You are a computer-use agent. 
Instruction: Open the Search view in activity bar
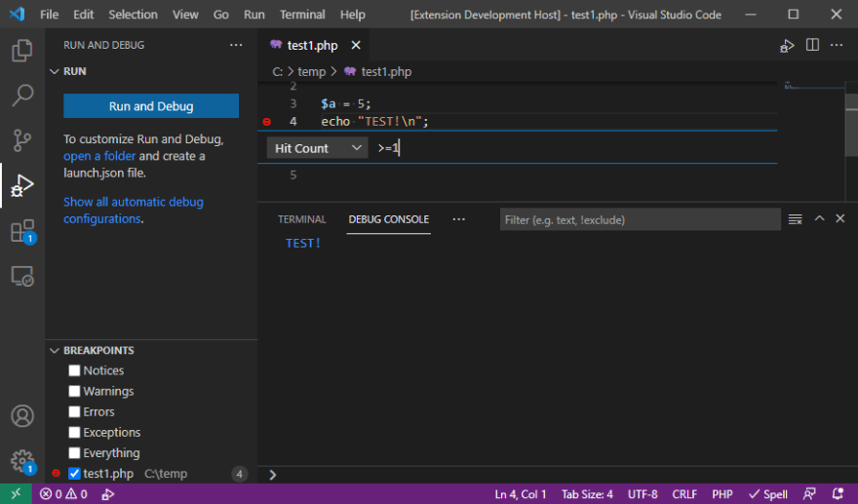(x=21, y=96)
